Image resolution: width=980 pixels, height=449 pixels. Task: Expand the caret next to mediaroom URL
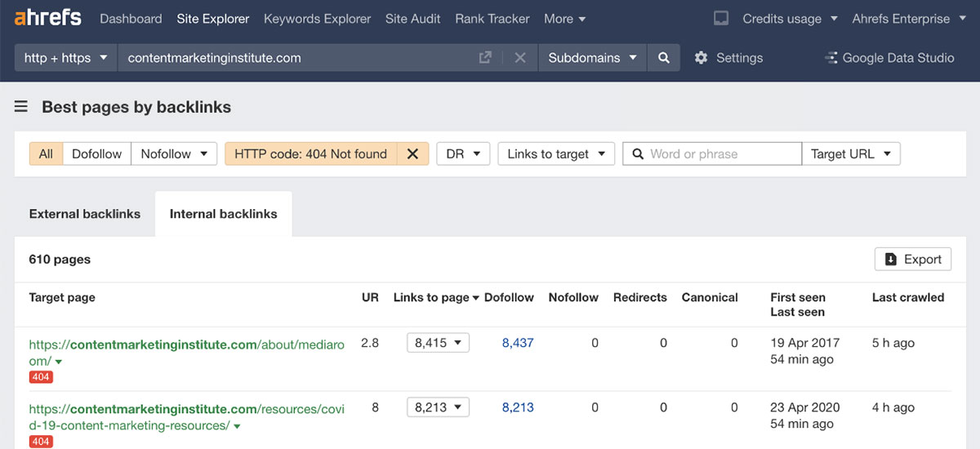59,361
